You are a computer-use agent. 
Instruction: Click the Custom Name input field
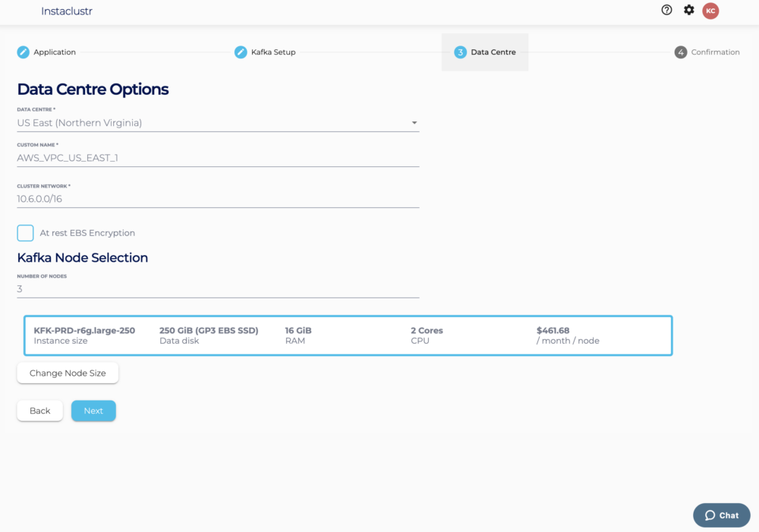[x=218, y=157]
